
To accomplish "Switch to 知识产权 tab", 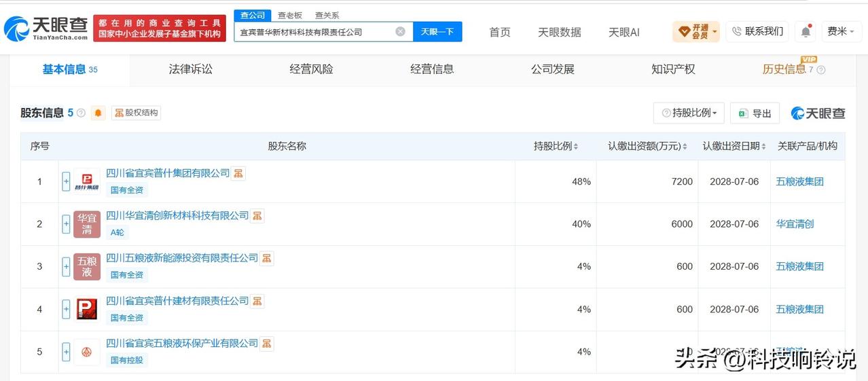I will tap(673, 69).
